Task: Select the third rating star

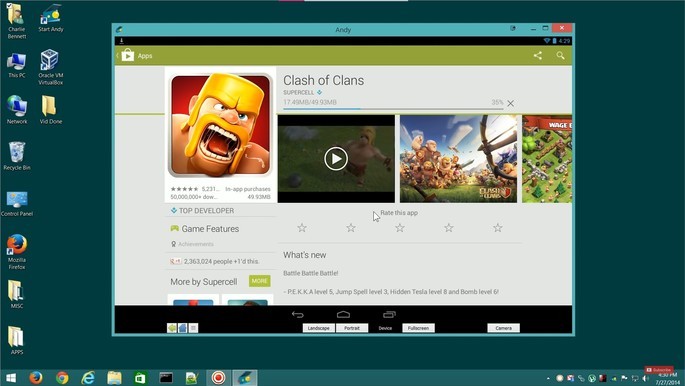Action: pos(400,227)
